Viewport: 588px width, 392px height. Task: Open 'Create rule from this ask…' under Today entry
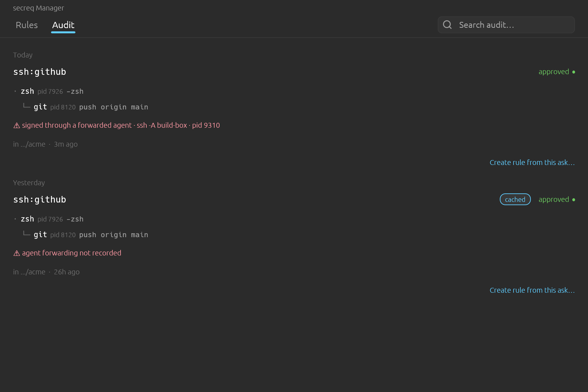coord(532,162)
